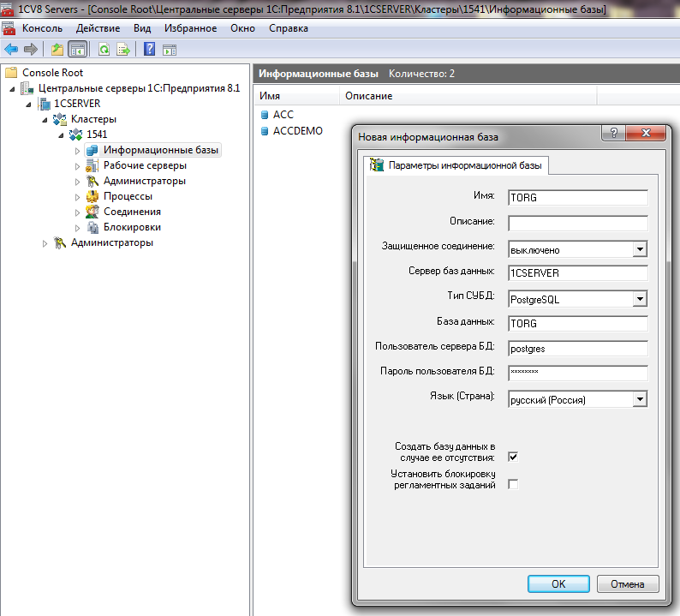The image size is (680, 616).
Task: Enable scheduled jobs lock checkbox
Action: [x=513, y=485]
